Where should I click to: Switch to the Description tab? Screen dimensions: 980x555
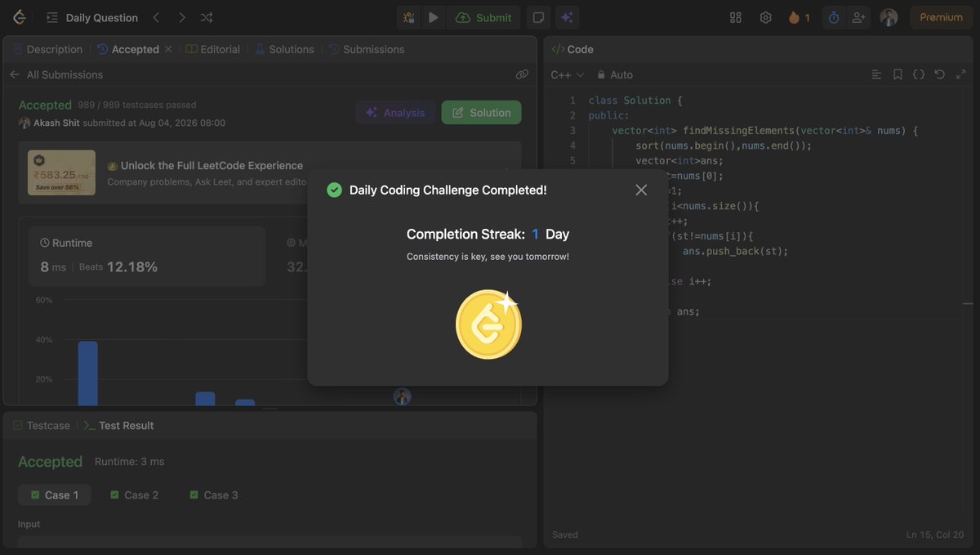(47, 49)
